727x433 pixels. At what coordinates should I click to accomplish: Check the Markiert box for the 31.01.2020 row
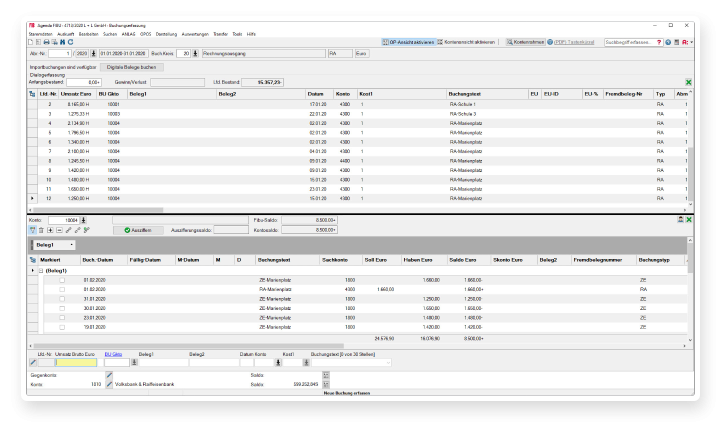click(62, 299)
